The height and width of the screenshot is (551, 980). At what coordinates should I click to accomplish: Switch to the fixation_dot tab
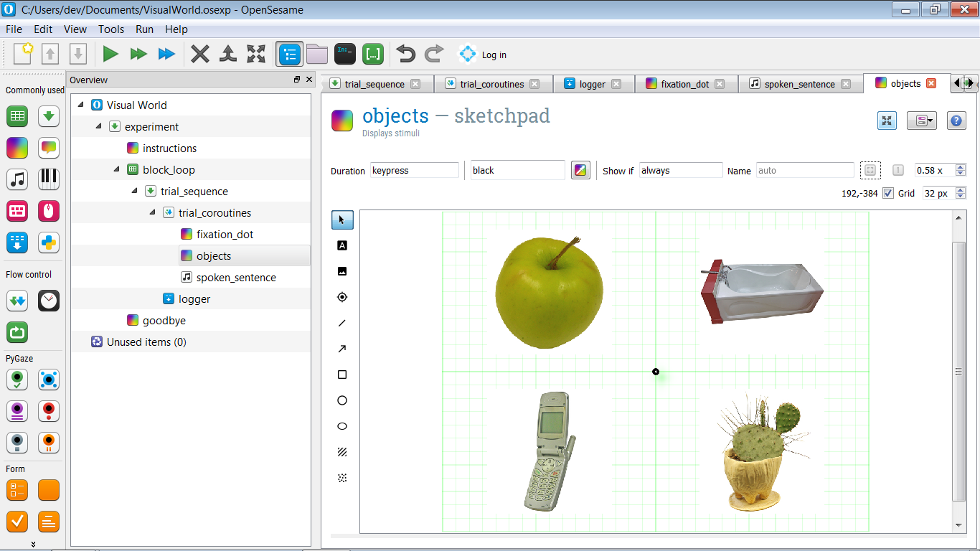click(x=685, y=84)
